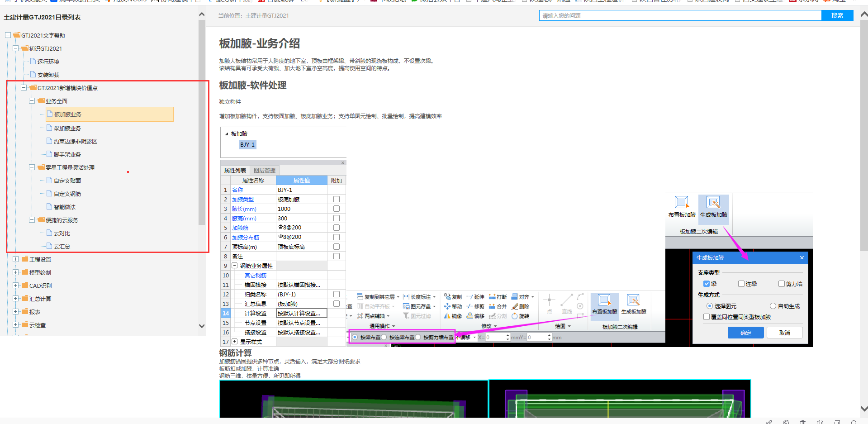The height and width of the screenshot is (424, 868).
Task: Click the 搜索 button
Action: (837, 15)
